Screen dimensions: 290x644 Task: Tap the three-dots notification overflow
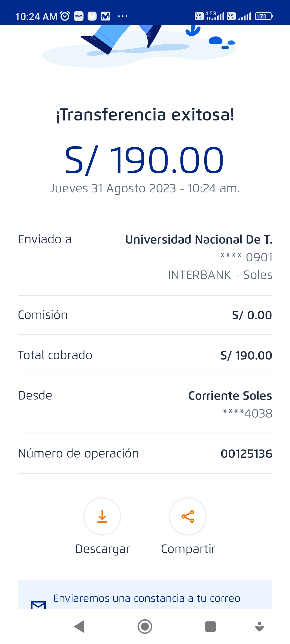click(123, 16)
